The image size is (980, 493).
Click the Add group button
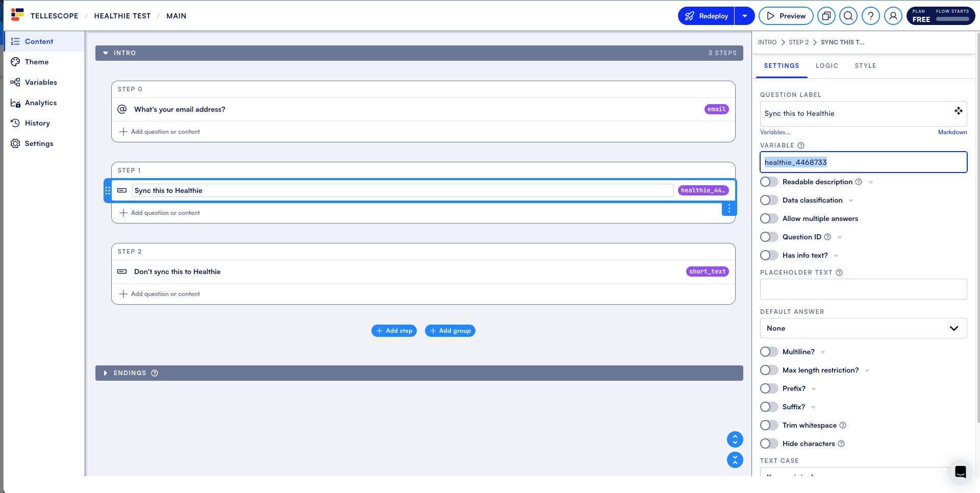pos(450,331)
